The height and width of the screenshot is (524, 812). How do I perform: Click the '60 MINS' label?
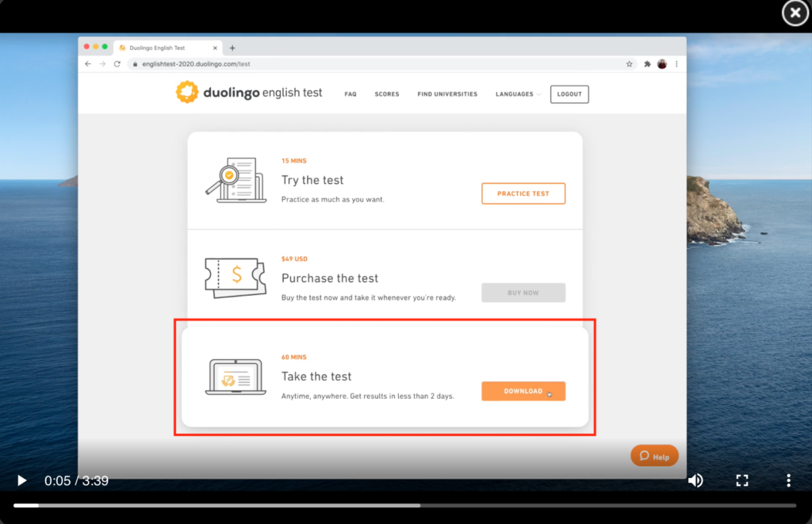point(293,358)
